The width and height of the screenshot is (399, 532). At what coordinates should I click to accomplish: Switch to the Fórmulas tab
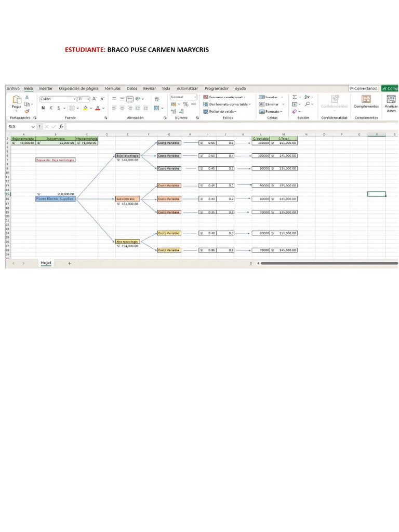click(112, 88)
